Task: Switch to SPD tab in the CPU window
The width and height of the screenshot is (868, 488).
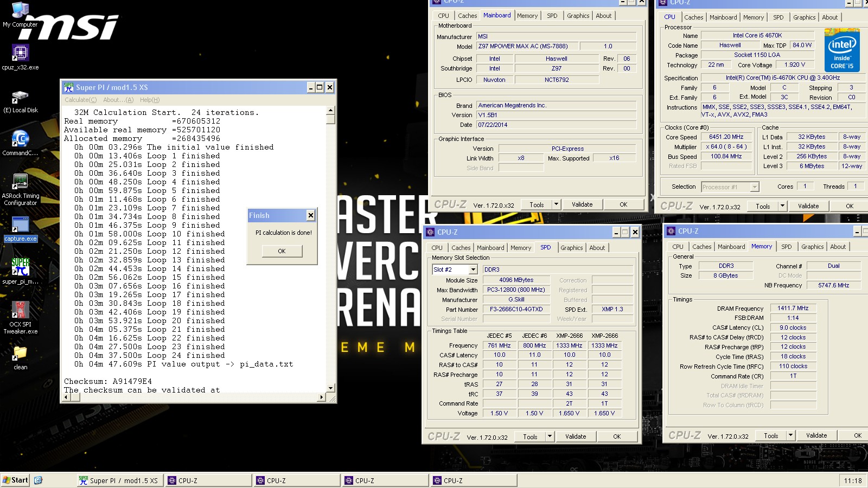Action: tap(778, 17)
